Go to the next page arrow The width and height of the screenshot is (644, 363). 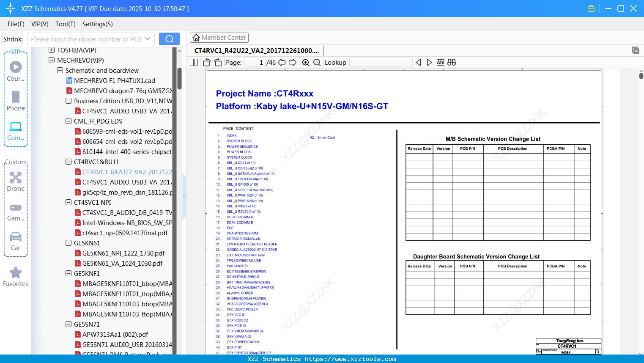(x=293, y=63)
